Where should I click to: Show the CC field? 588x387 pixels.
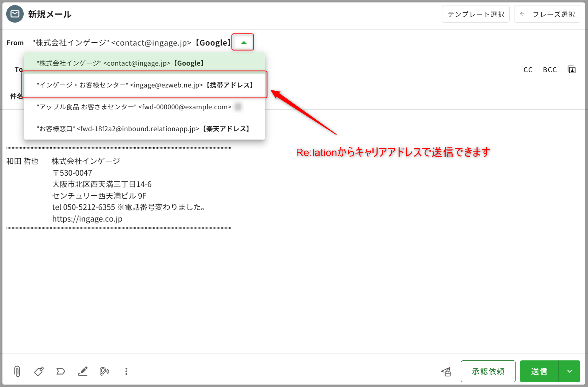pos(528,70)
